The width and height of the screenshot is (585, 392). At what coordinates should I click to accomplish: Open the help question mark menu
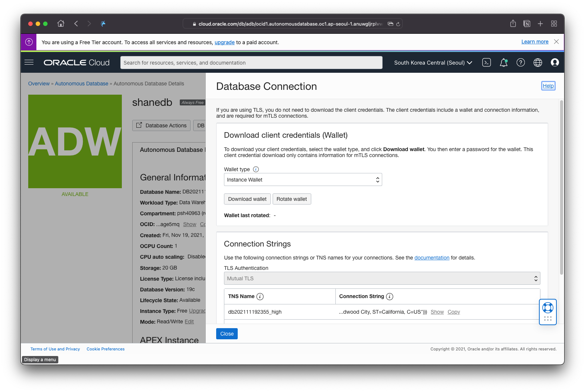click(x=521, y=63)
